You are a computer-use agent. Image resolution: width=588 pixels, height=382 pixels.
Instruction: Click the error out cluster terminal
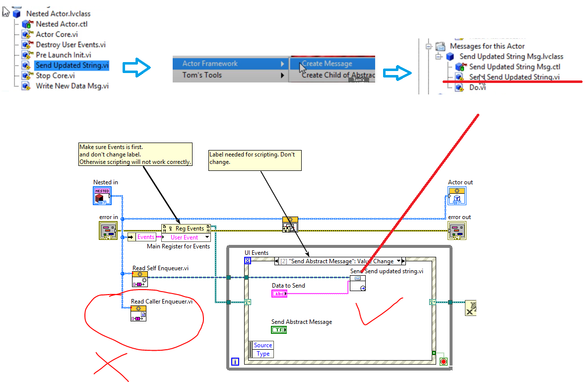click(457, 230)
